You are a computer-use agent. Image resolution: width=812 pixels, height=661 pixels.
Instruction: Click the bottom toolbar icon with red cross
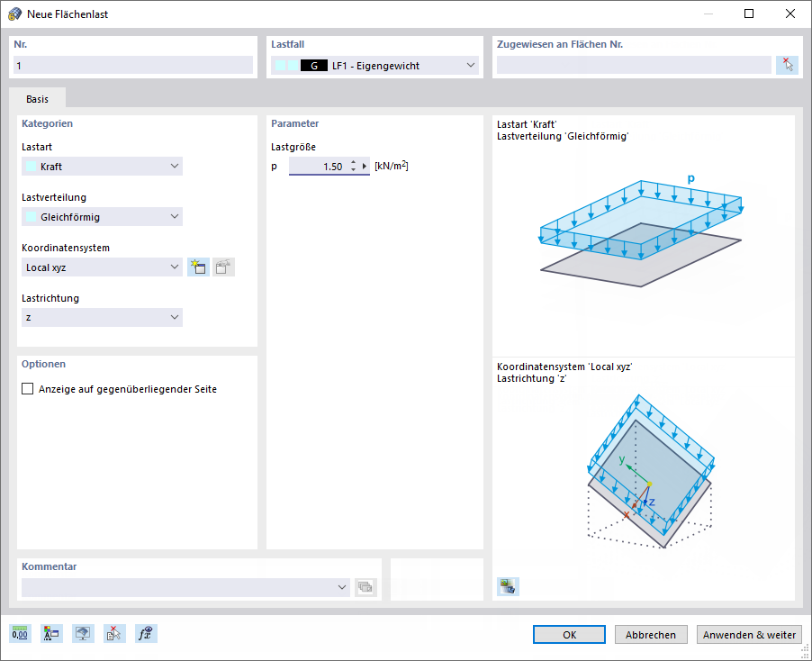click(114, 633)
